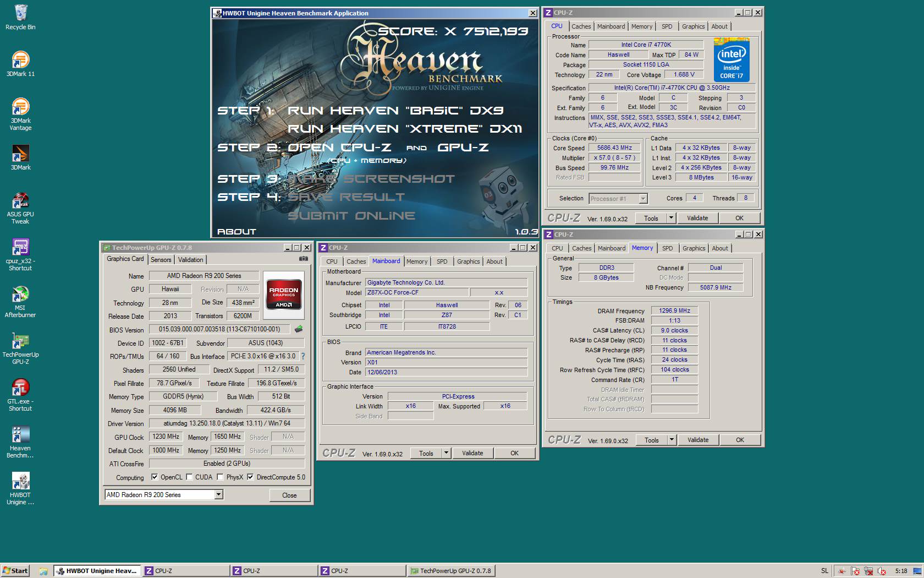The height and width of the screenshot is (578, 924).
Task: Toggle the PhysX checkbox
Action: [x=221, y=477]
